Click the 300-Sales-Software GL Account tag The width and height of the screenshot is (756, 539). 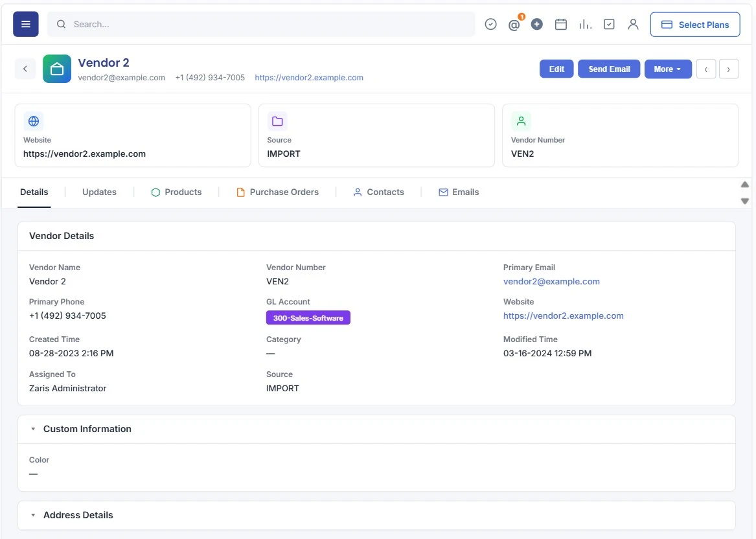pos(308,317)
